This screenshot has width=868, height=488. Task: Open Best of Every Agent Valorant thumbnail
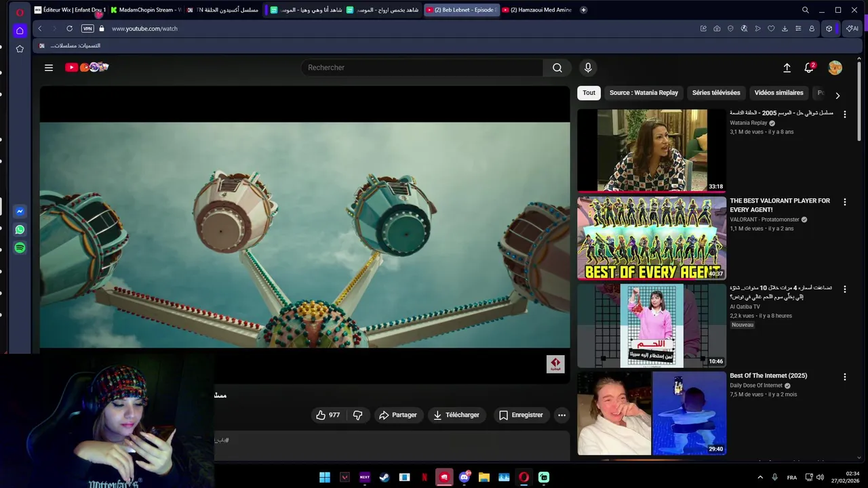(652, 238)
